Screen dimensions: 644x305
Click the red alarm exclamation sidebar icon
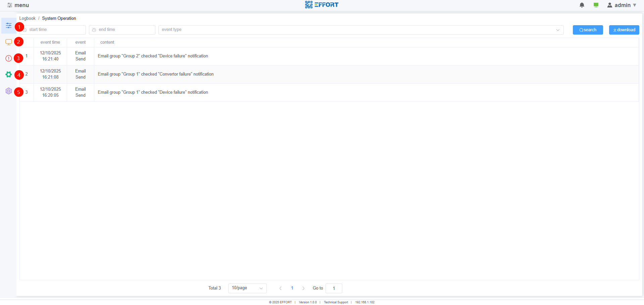[x=8, y=58]
